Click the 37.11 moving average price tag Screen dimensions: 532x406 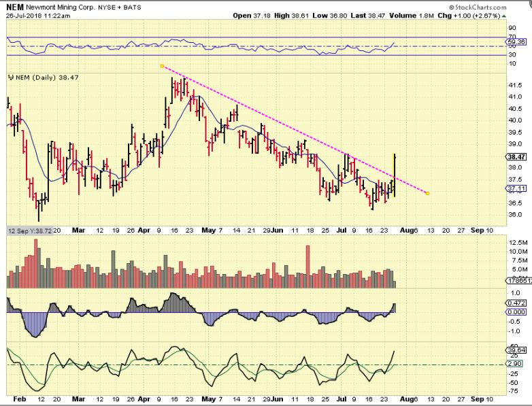(516, 188)
